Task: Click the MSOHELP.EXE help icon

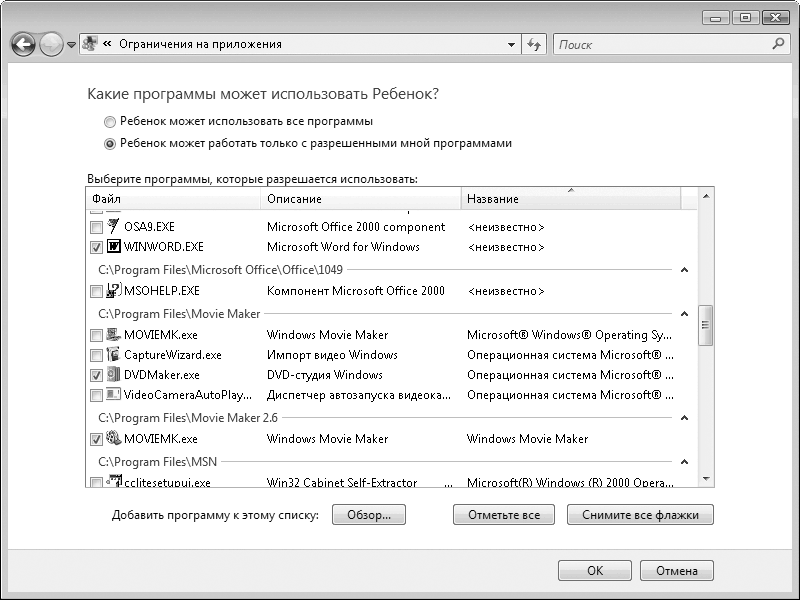Action: (x=113, y=291)
